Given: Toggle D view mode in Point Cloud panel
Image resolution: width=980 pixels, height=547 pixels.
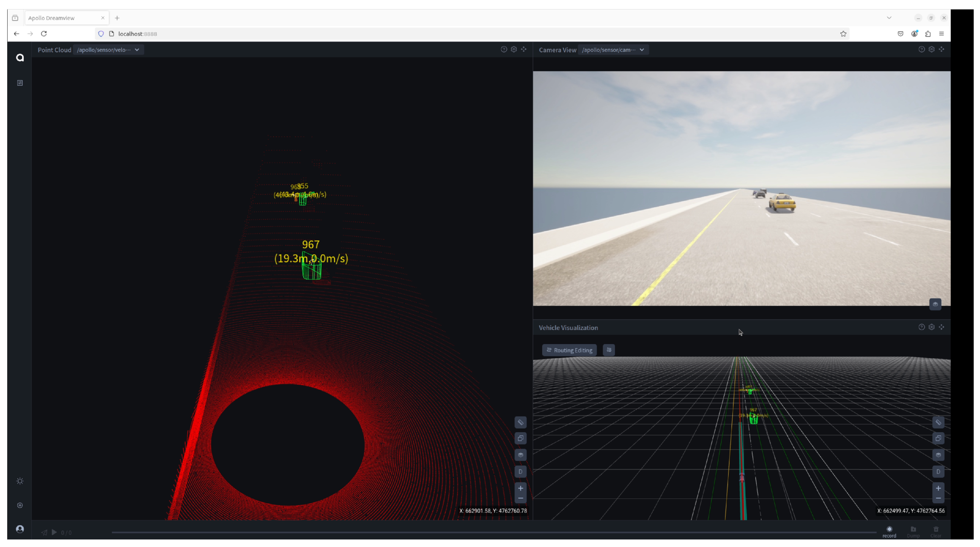Looking at the screenshot, I should 520,472.
